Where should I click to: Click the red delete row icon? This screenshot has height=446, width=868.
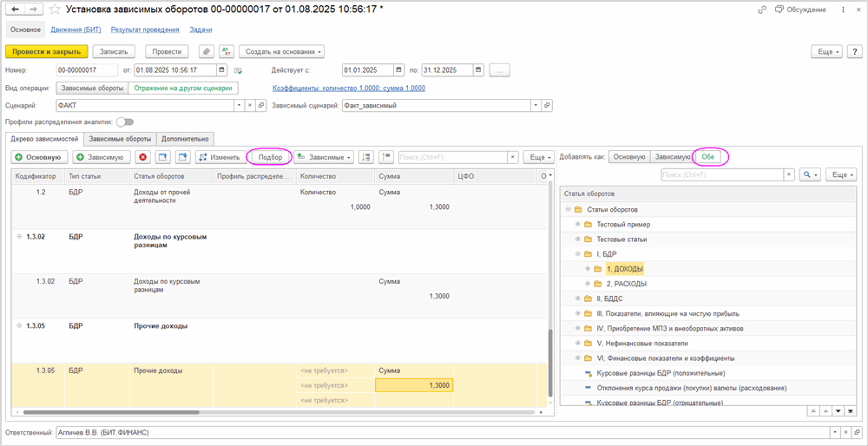click(x=142, y=157)
